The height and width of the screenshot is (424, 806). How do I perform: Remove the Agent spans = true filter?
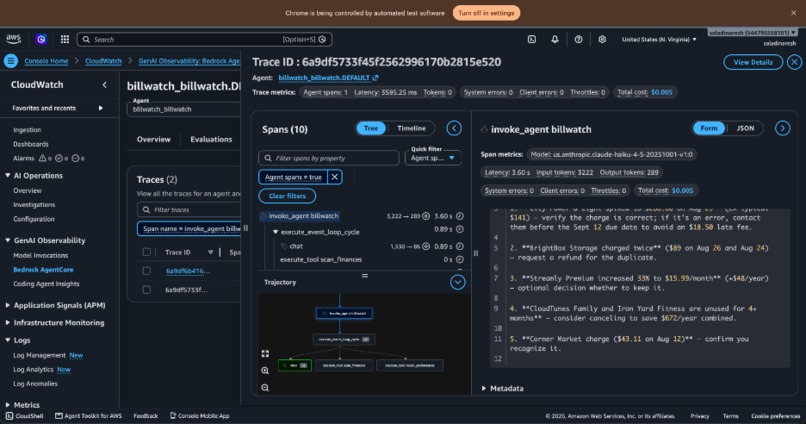pyautogui.click(x=335, y=177)
